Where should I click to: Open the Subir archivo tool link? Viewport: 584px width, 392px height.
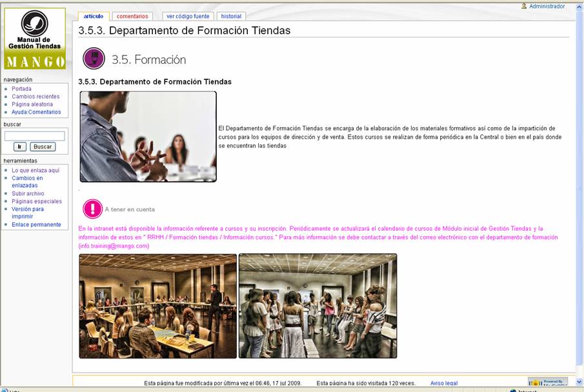point(28,193)
